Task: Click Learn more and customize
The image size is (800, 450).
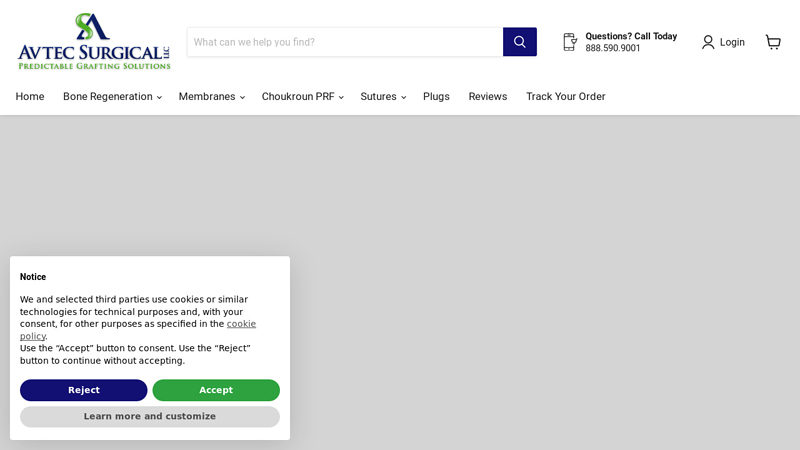Action: (150, 416)
